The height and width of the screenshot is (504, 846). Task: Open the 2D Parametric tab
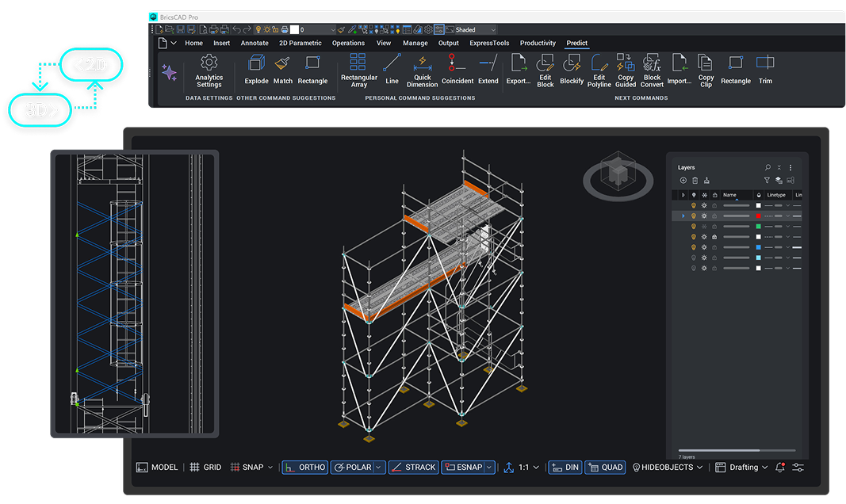pos(300,43)
